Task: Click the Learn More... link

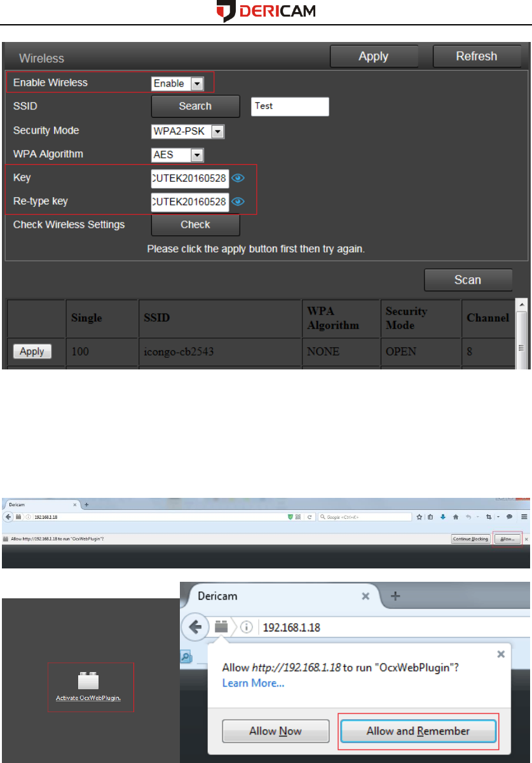Action: tap(253, 684)
